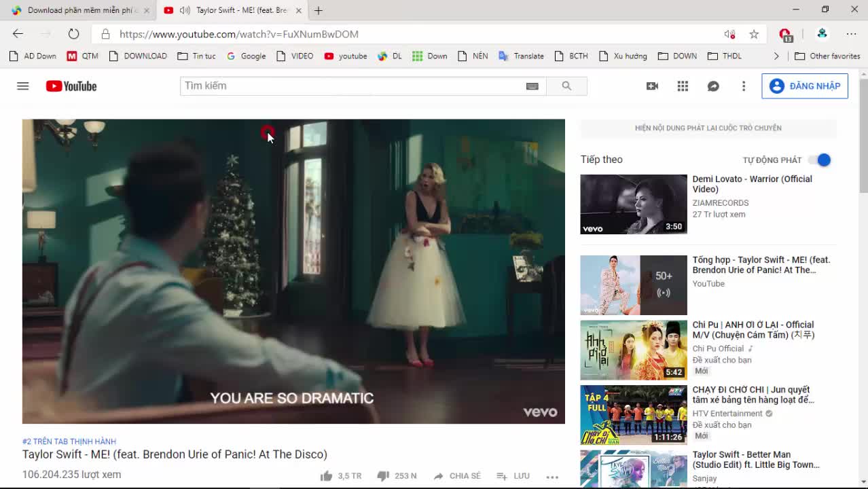868x489 pixels.
Task: Open the Google bookmark
Action: pyautogui.click(x=246, y=56)
